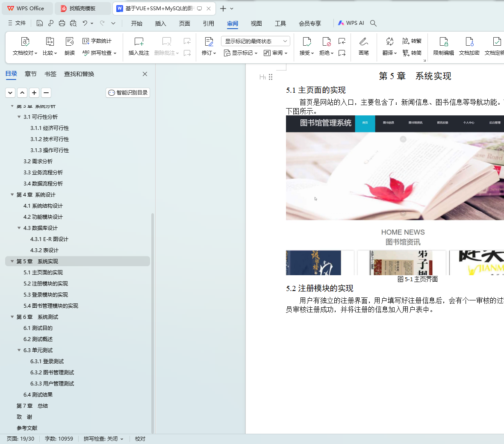Click the minus button in outline toolbar

pyautogui.click(x=46, y=93)
